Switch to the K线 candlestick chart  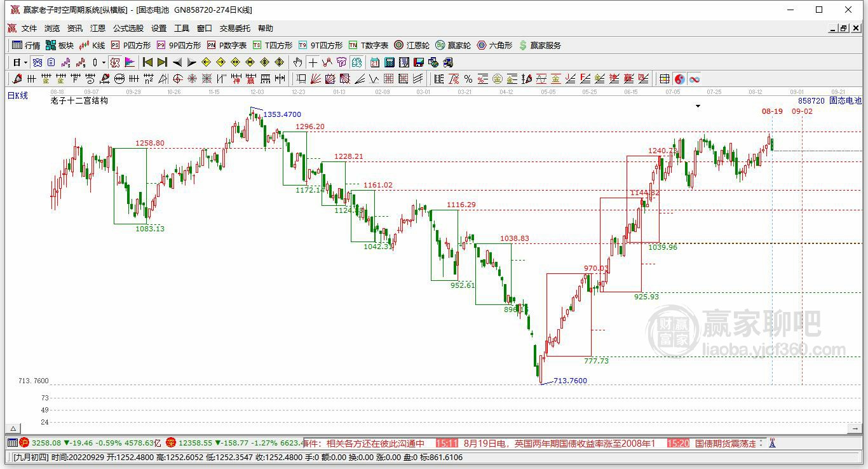click(x=92, y=45)
